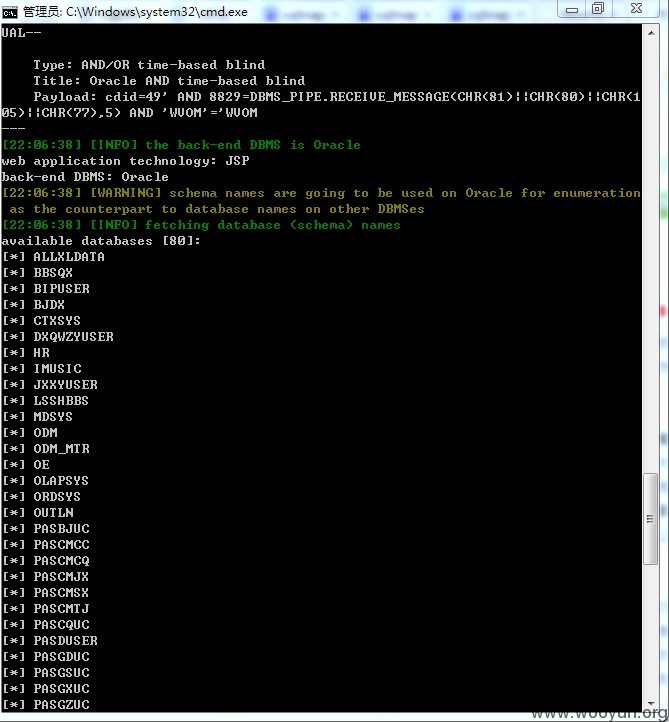This screenshot has height=722, width=669.
Task: Click the DXQWZYUSER database entry
Action: tap(58, 337)
